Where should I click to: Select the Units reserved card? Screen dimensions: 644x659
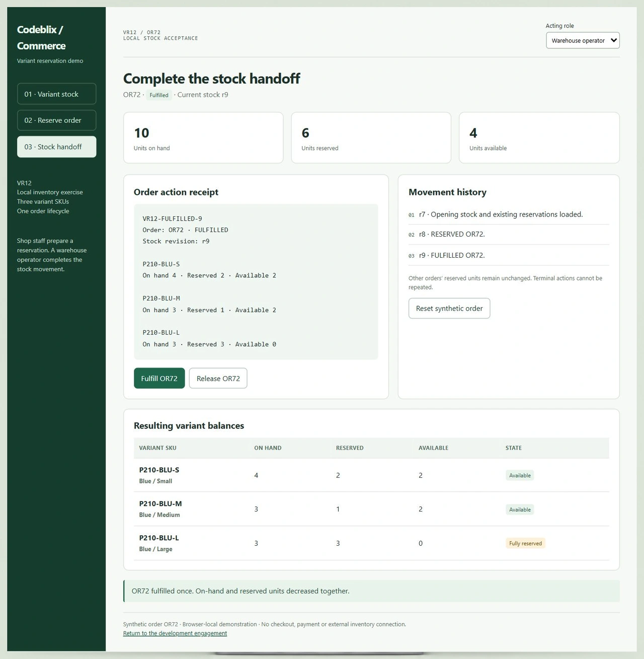[x=371, y=137]
